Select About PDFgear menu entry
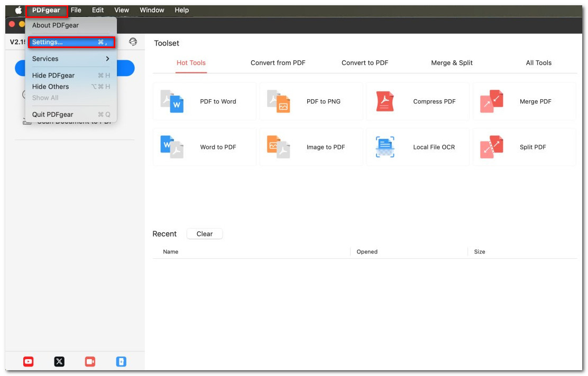588x376 pixels. coord(56,25)
